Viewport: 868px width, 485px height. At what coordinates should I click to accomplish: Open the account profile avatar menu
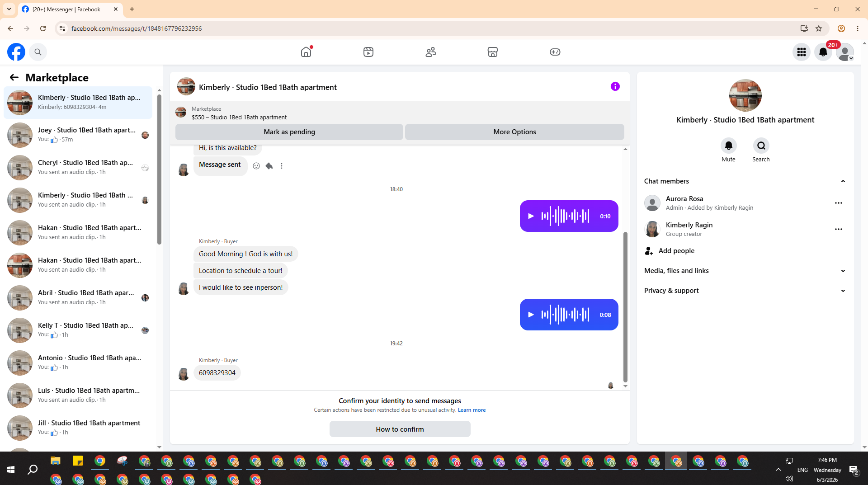coord(845,52)
